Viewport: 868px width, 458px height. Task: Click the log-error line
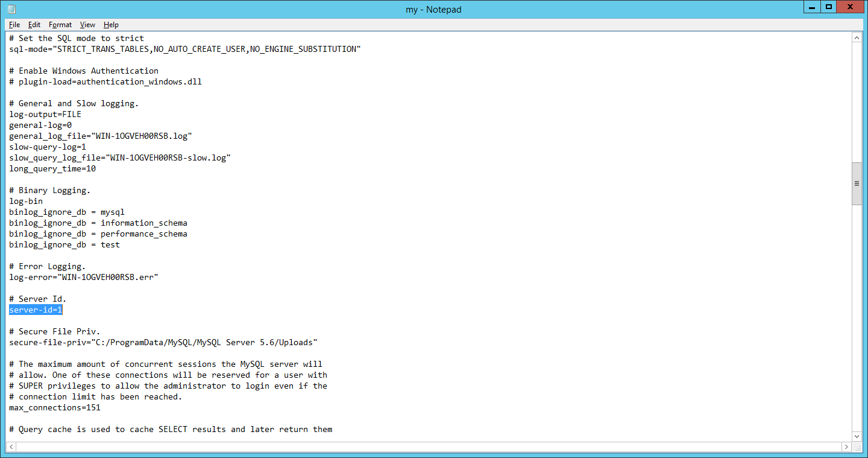[x=84, y=277]
